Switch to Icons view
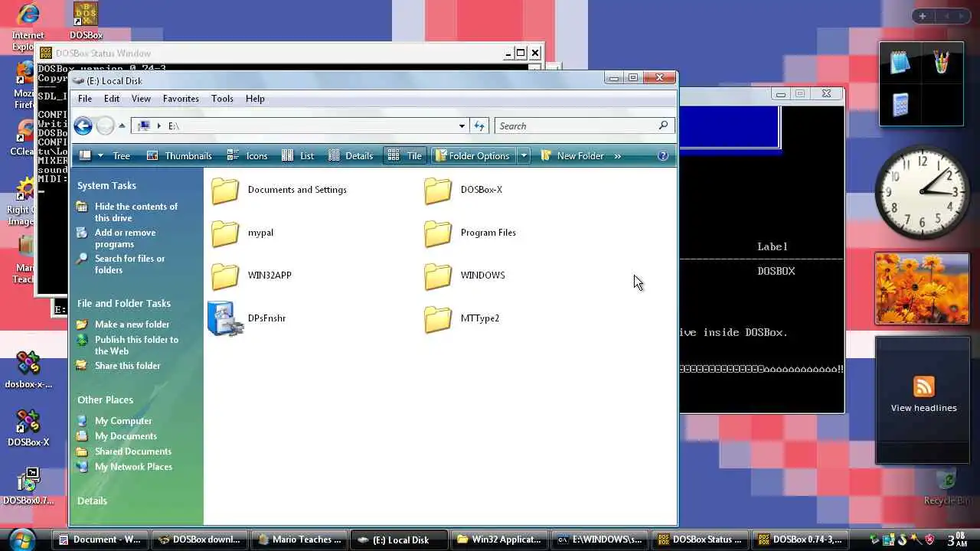The width and height of the screenshot is (980, 551). tap(247, 155)
